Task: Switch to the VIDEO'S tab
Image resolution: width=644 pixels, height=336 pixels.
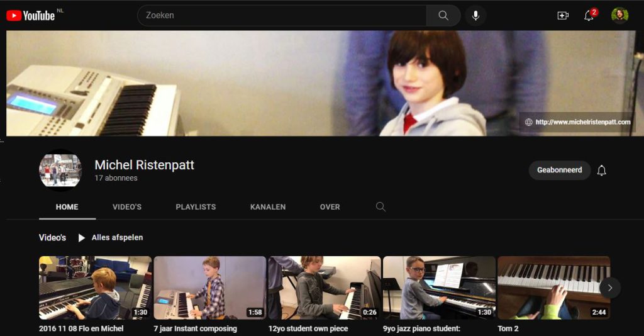Action: point(127,207)
